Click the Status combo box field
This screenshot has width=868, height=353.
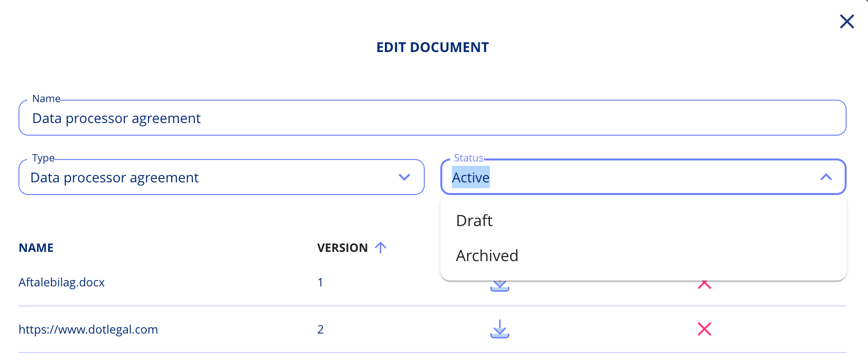click(643, 177)
